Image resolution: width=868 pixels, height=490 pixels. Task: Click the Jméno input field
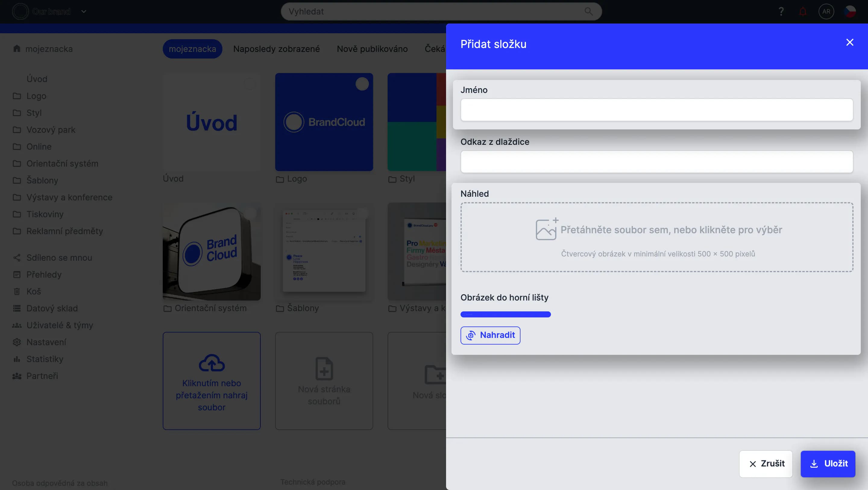click(x=656, y=110)
